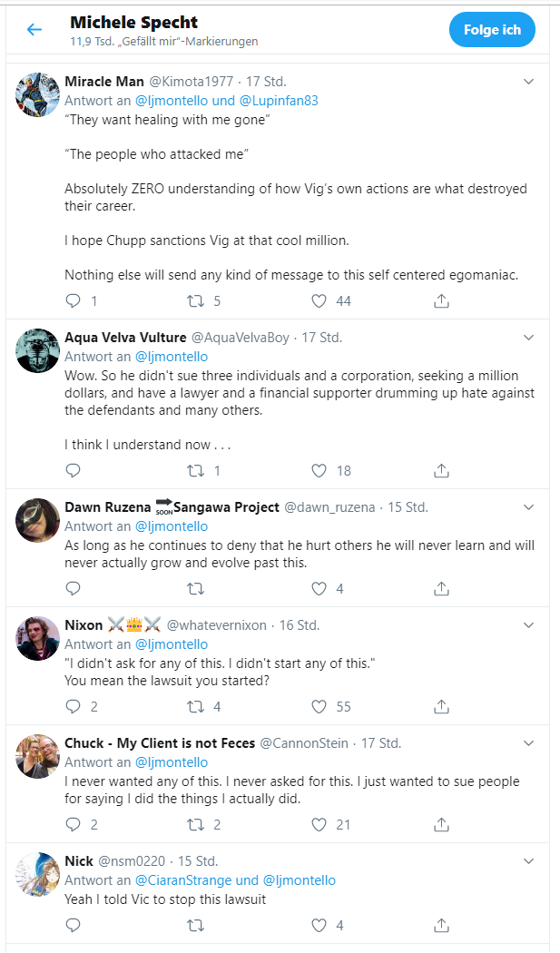Like Nick's reply about the lawsuit
Viewport: 560px width, 953px height.
[x=319, y=925]
